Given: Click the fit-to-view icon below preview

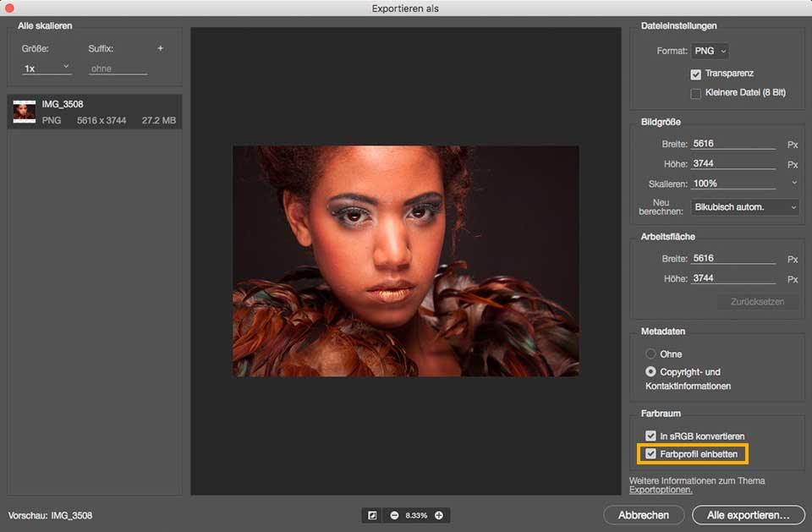Looking at the screenshot, I should [x=371, y=515].
